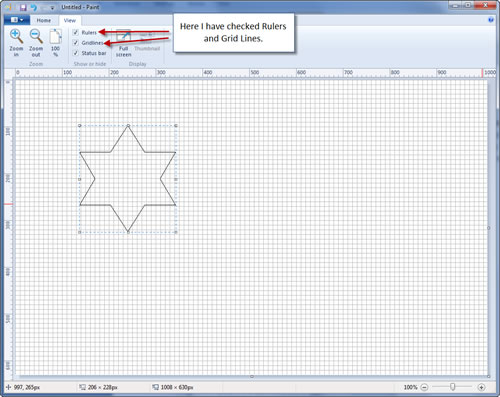Uncheck the Gridlines checkbox

[76, 43]
